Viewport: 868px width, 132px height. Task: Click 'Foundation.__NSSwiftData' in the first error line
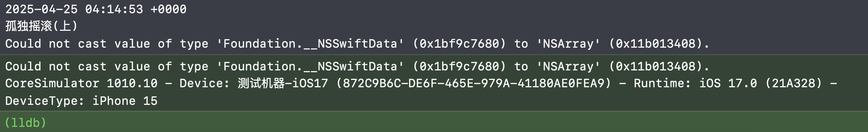(310, 44)
